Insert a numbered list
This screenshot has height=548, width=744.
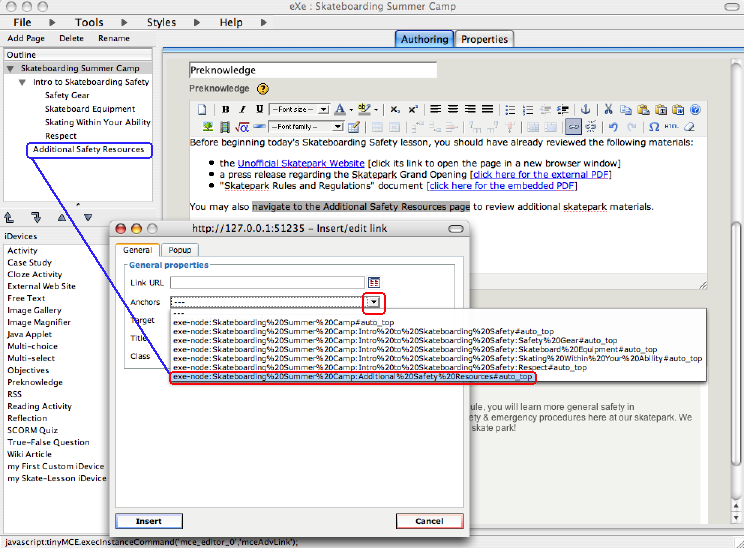tap(528, 110)
